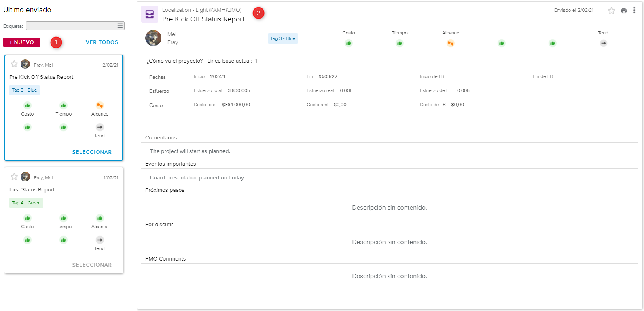Image resolution: width=644 pixels, height=311 pixels.
Task: Open the three-dot more options menu
Action: pos(634,11)
